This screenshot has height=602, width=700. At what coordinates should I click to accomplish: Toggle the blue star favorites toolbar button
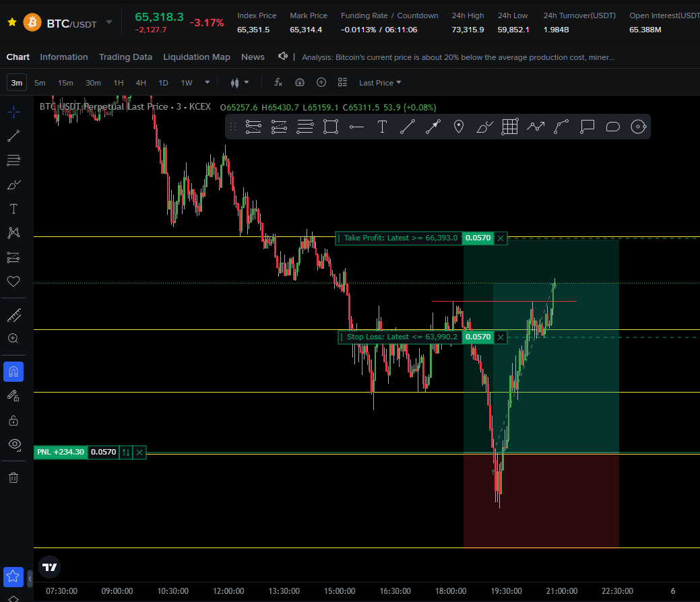(x=13, y=576)
